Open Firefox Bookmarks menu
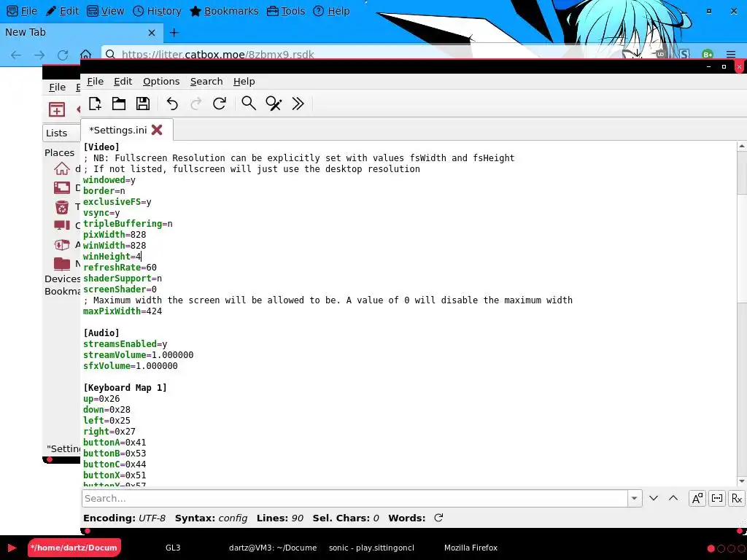This screenshot has width=747, height=560. 224,11
